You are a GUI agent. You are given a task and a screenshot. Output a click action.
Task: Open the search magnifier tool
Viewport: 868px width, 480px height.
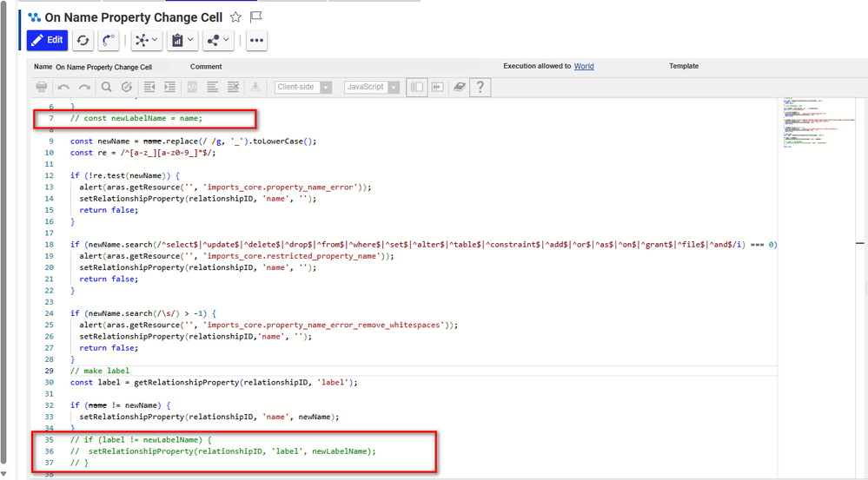pos(106,87)
